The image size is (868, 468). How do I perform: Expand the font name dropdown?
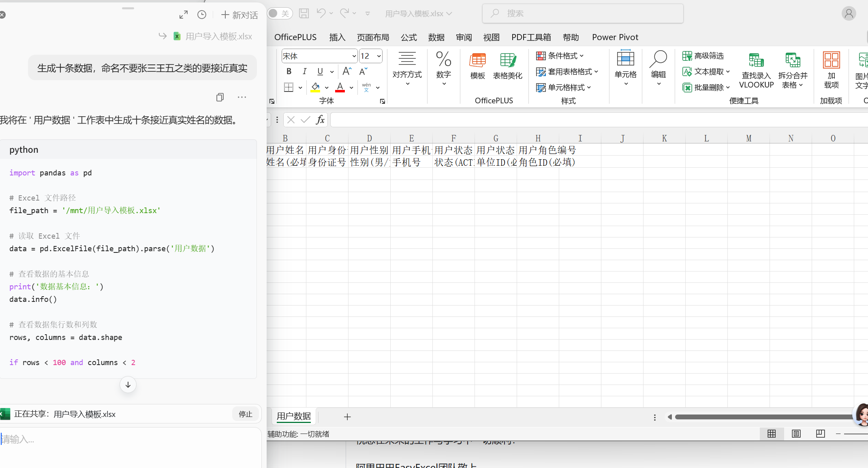point(354,56)
